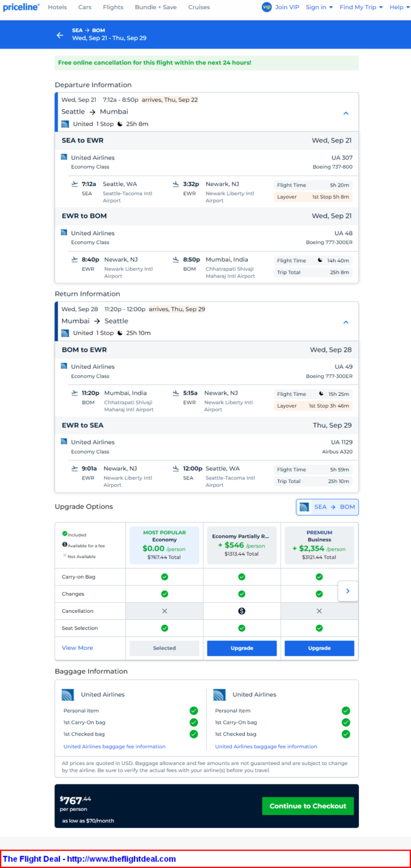Click 'Layover 1st Stop 3h 46m' text
Viewport: 411px width, 868px height.
(x=313, y=406)
